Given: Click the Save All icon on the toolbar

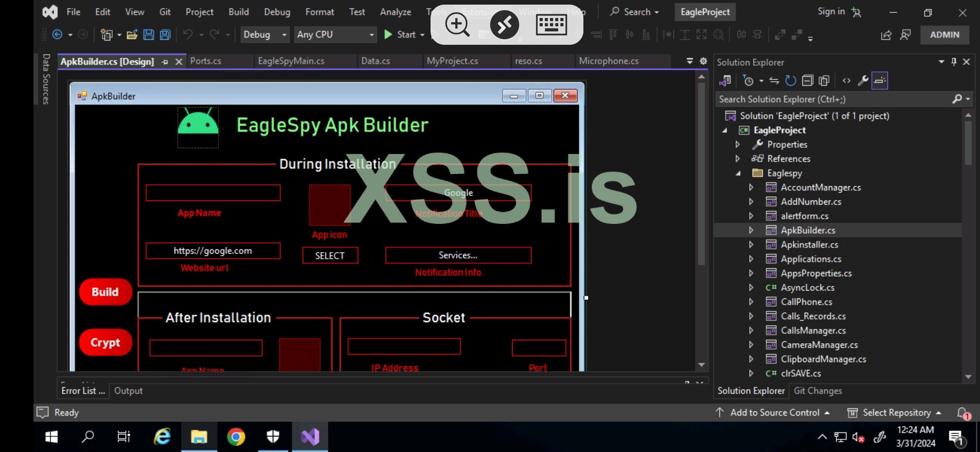Looking at the screenshot, I should pyautogui.click(x=165, y=35).
